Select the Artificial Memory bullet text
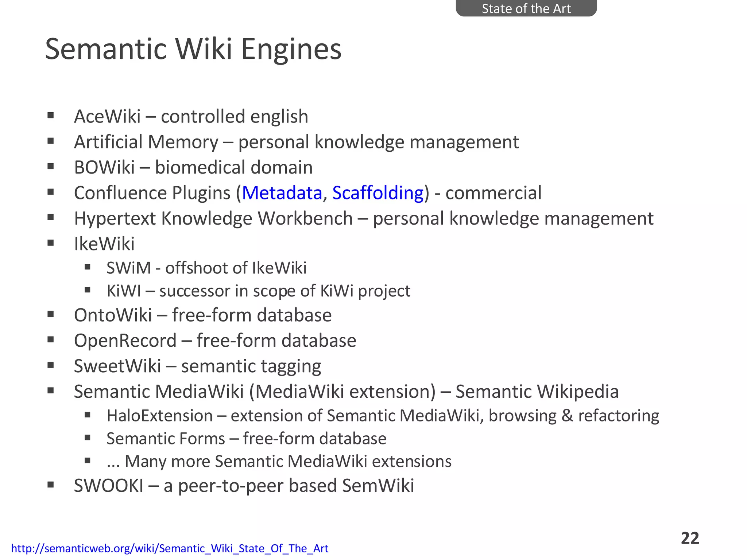Viewport: 747px width, 560px height. pos(296,142)
